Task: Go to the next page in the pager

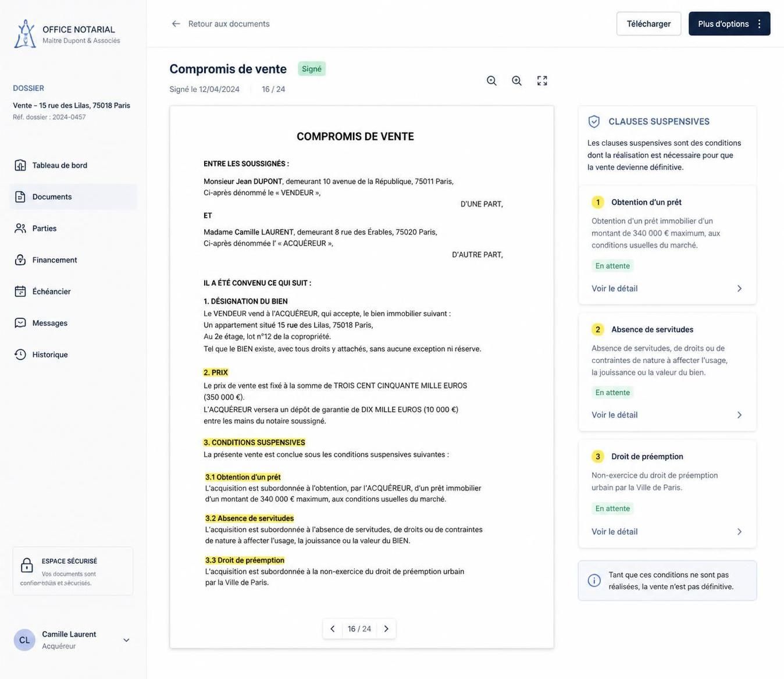Action: click(386, 629)
